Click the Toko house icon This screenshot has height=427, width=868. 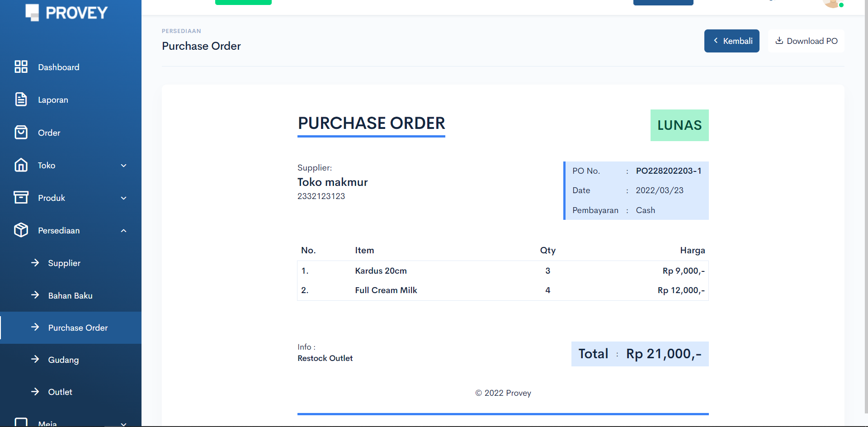pyautogui.click(x=21, y=165)
